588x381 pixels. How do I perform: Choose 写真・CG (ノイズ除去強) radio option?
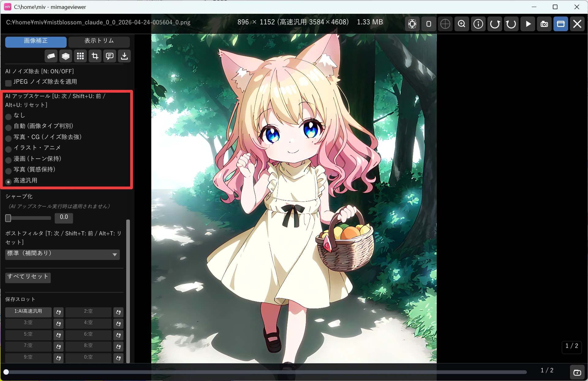point(9,138)
